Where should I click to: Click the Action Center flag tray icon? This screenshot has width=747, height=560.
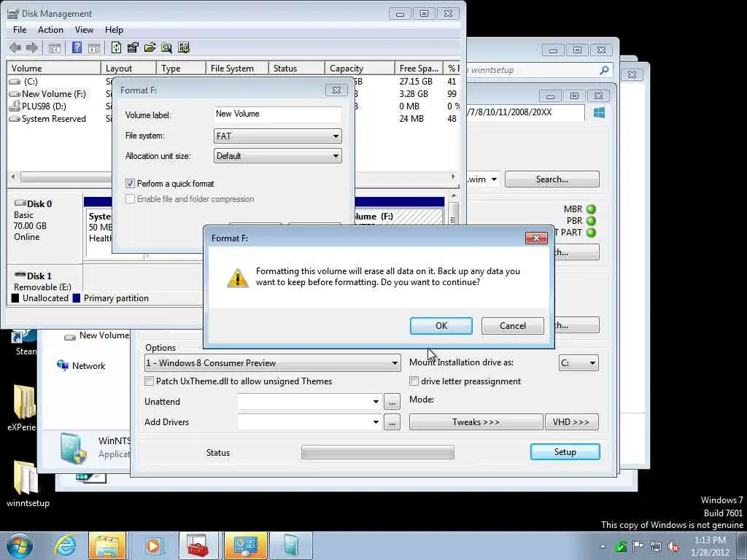click(638, 546)
